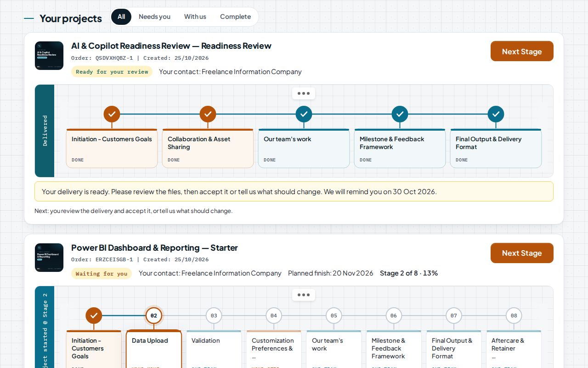The width and height of the screenshot is (588, 368).
Task: Open AI & Copilot Readiness Review thumbnail
Action: coord(49,56)
